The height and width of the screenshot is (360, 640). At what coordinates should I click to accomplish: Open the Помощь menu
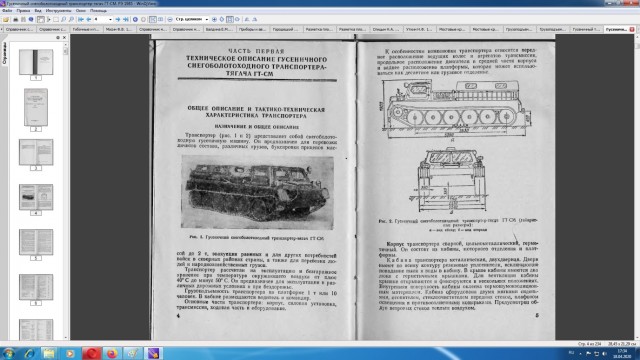coord(98,11)
